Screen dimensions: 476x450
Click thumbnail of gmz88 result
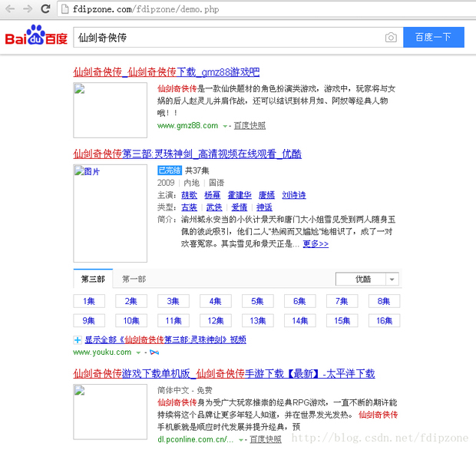111,110
